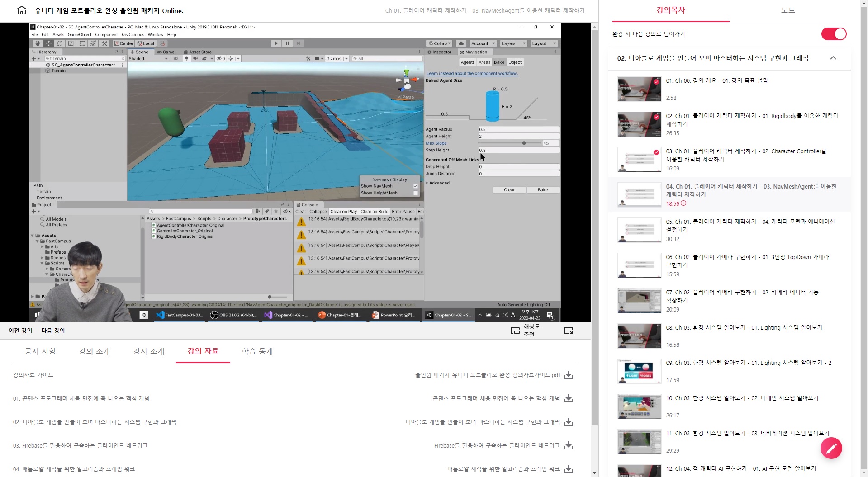Toggle scene lighting bulb icon
Screen dimensions: 868x477
(x=186, y=58)
